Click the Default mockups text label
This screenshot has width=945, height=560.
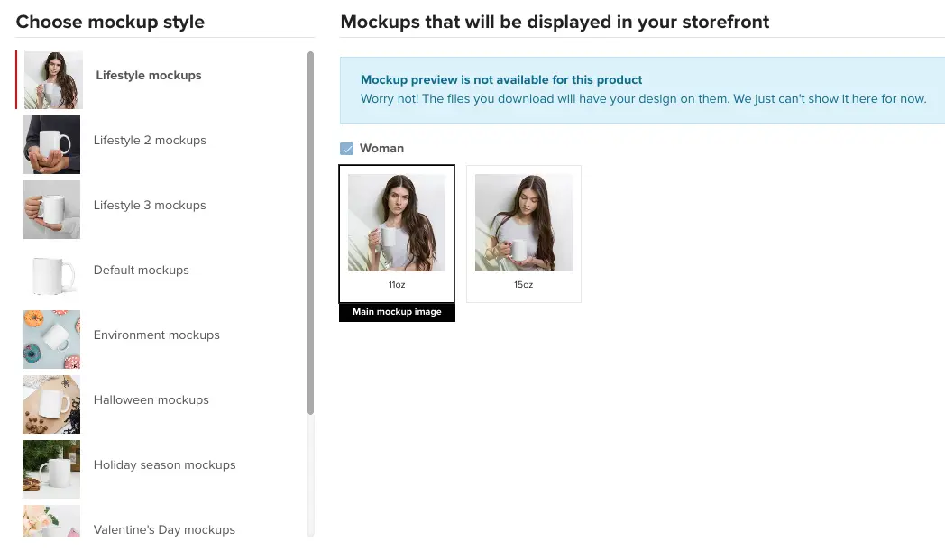click(x=141, y=271)
